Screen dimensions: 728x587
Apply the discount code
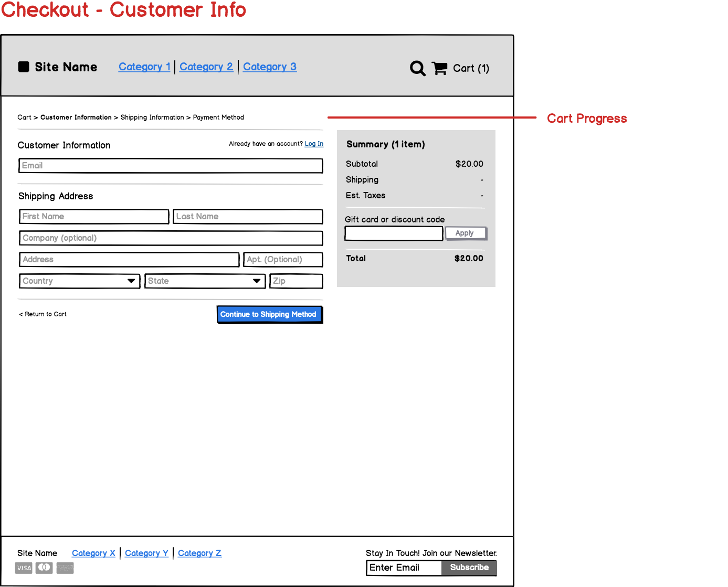click(x=466, y=233)
